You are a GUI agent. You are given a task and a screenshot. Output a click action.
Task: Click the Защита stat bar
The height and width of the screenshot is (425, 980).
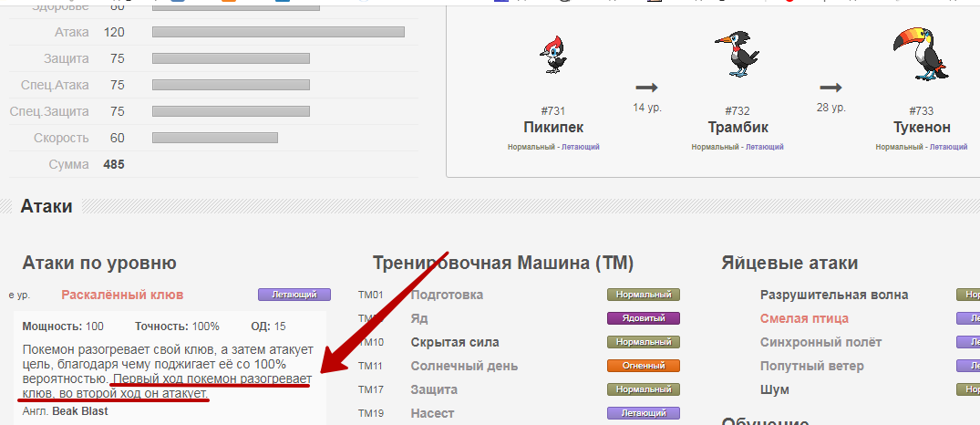coord(232,58)
